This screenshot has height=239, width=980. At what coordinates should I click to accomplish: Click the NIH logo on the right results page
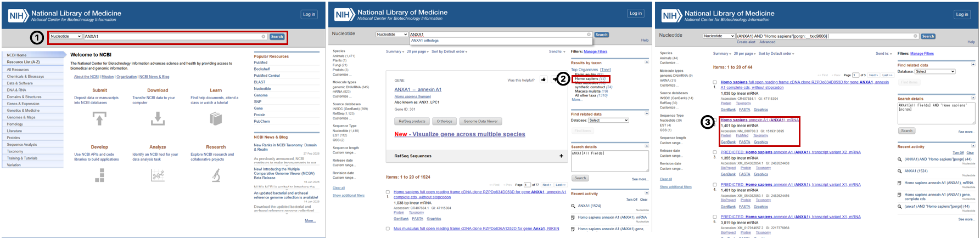pyautogui.click(x=671, y=15)
